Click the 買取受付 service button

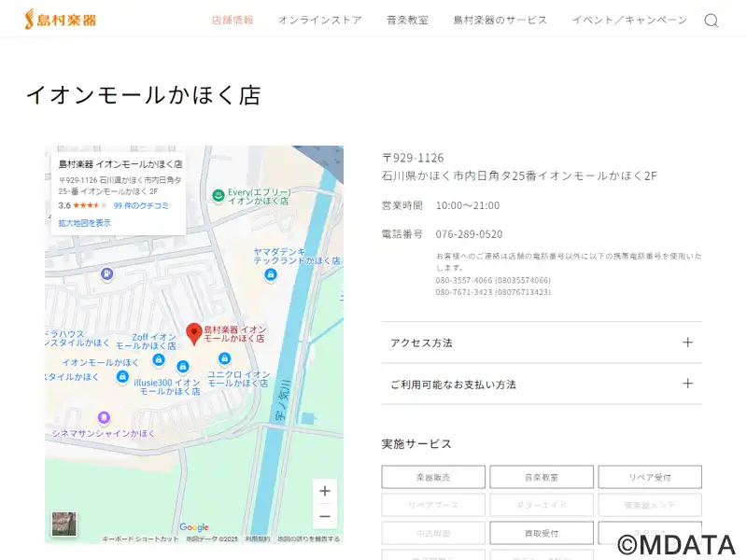point(542,533)
